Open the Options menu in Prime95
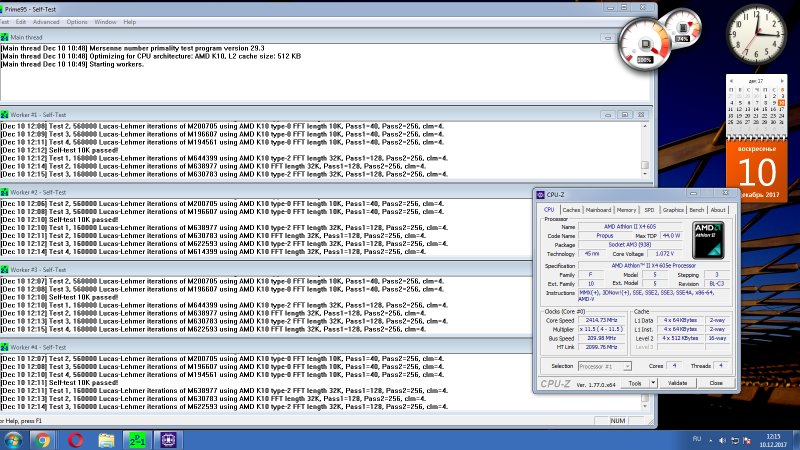The image size is (800, 450). (x=77, y=21)
